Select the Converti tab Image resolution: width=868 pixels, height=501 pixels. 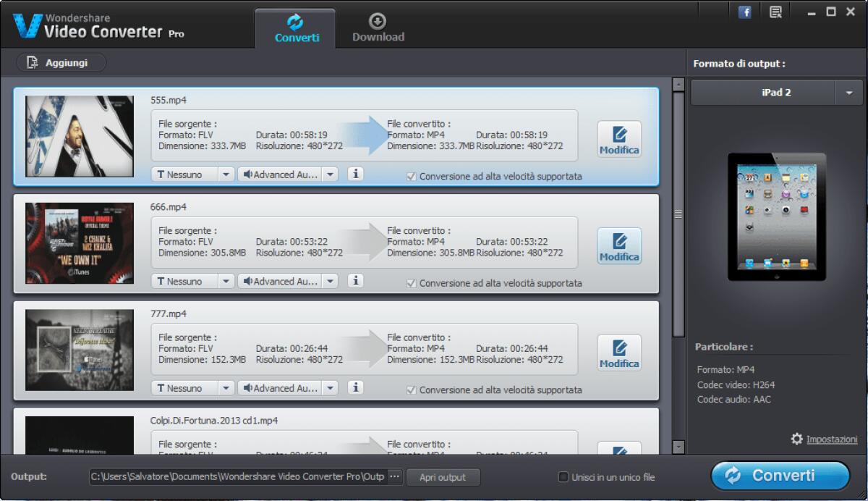(x=295, y=28)
